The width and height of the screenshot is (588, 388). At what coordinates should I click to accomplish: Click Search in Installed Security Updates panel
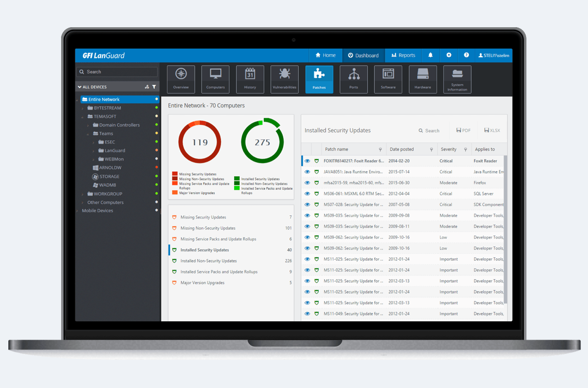click(x=429, y=131)
